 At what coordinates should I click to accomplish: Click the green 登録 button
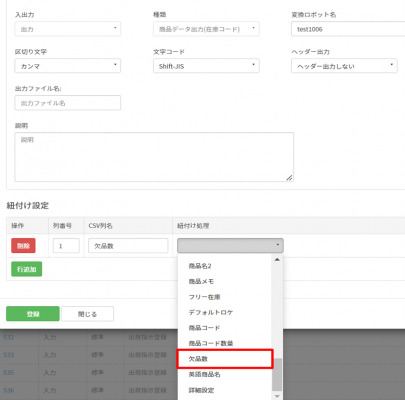coord(33,314)
